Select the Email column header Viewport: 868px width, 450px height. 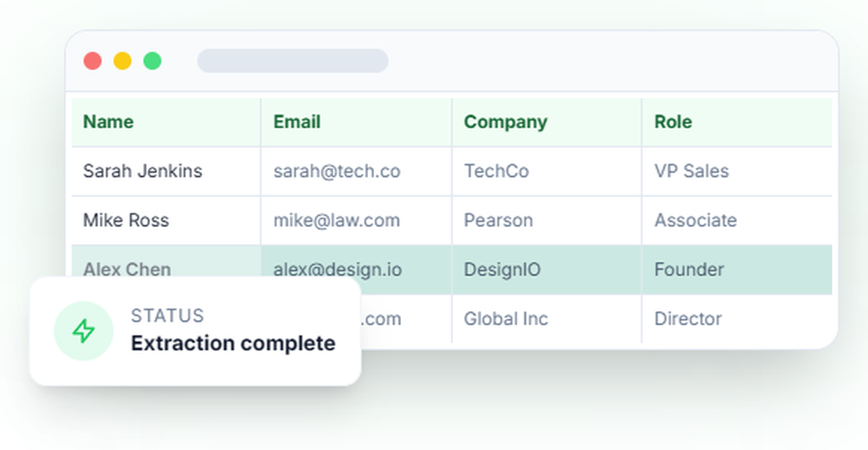[297, 122]
